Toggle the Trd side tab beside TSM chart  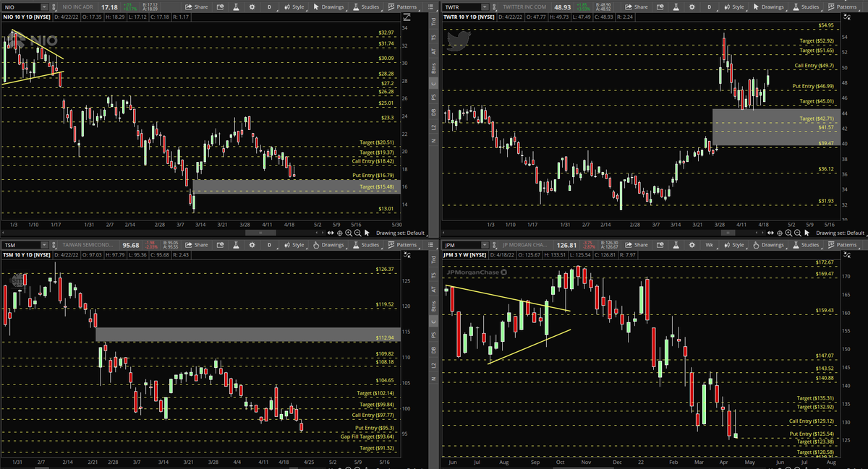433,259
